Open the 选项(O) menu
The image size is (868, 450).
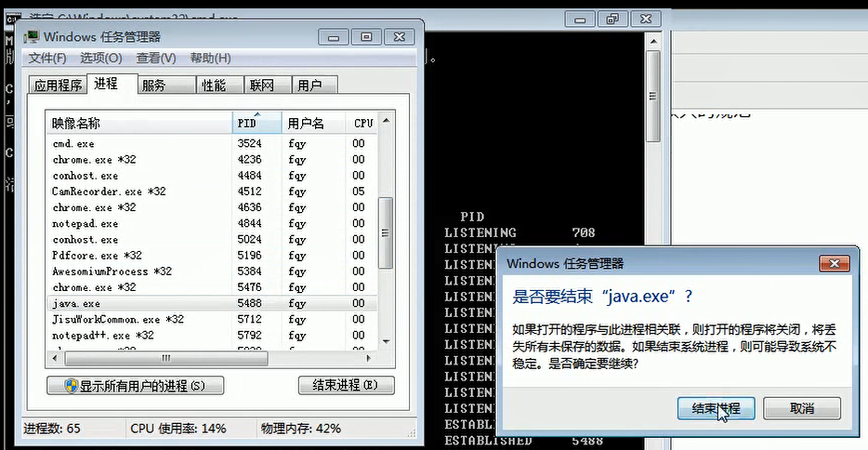pos(100,59)
